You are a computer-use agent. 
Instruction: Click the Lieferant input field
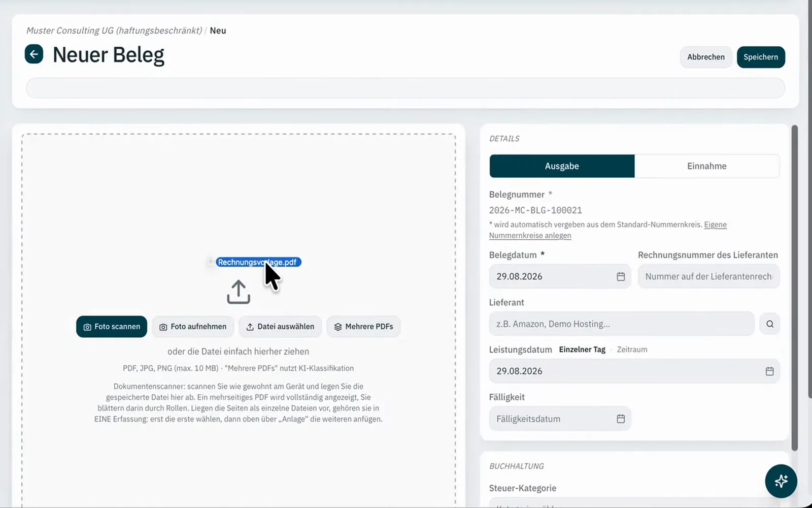pos(622,324)
